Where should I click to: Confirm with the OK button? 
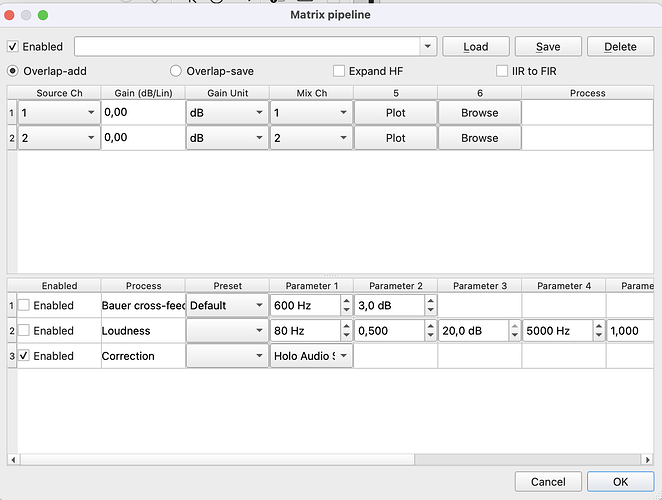tap(620, 482)
